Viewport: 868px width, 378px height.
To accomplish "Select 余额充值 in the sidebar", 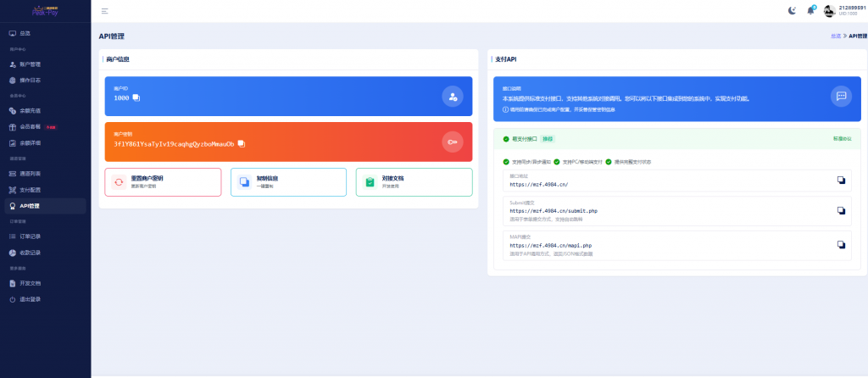I will coord(31,111).
